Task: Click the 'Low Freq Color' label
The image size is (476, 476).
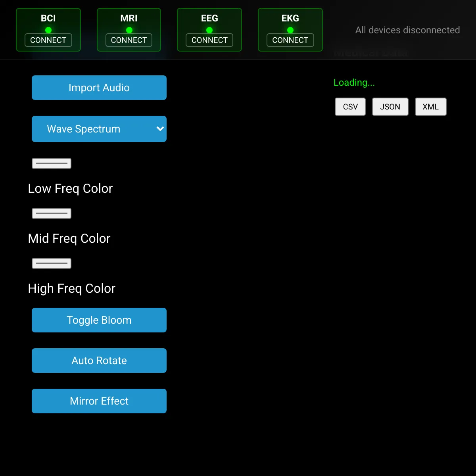Action: coord(70,188)
